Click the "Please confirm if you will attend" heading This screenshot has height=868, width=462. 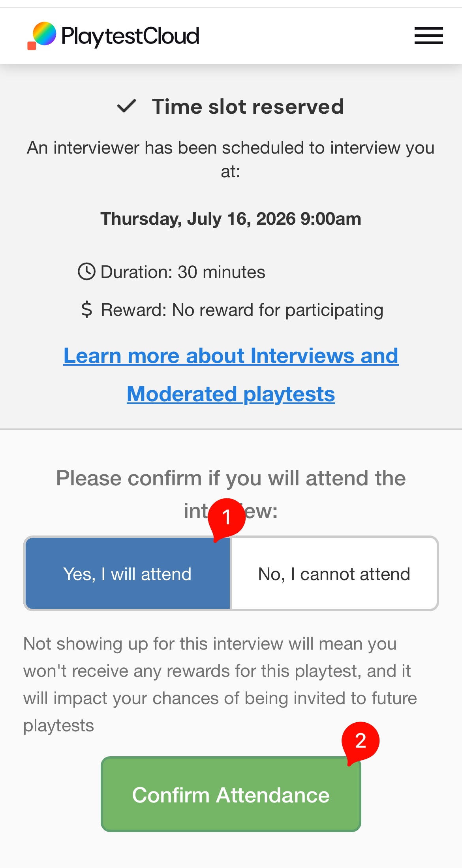pos(231,495)
